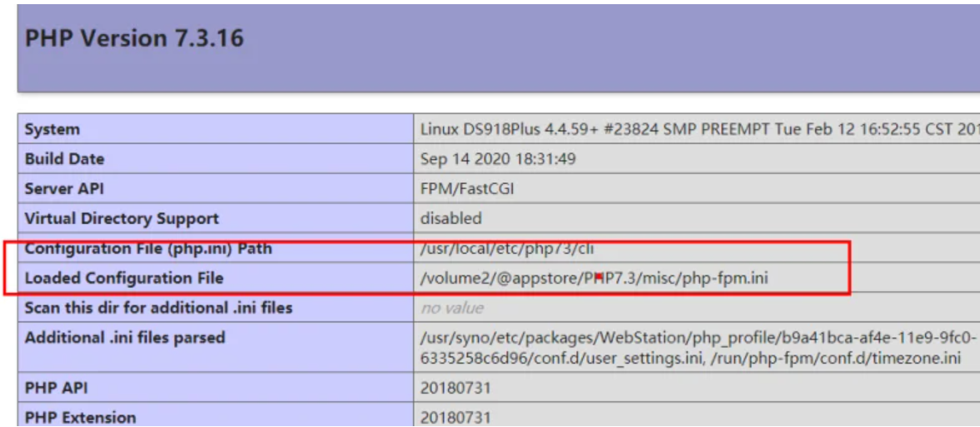Click the Loaded Configuration File label
The height and width of the screenshot is (427, 980).
[x=124, y=278]
